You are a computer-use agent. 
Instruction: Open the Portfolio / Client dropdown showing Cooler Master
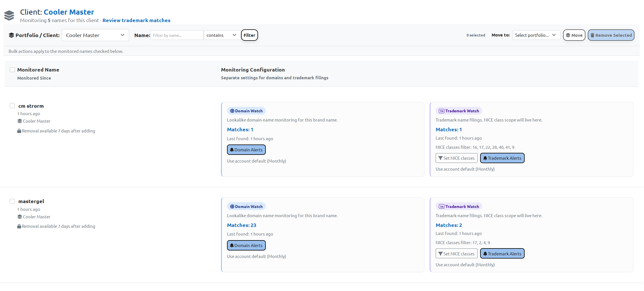[x=95, y=35]
